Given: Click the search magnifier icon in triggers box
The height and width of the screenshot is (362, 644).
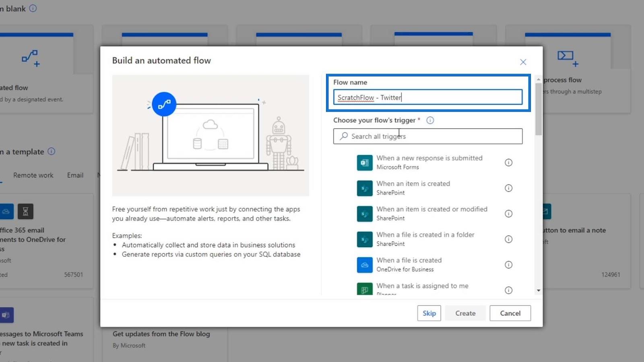Looking at the screenshot, I should 344,136.
